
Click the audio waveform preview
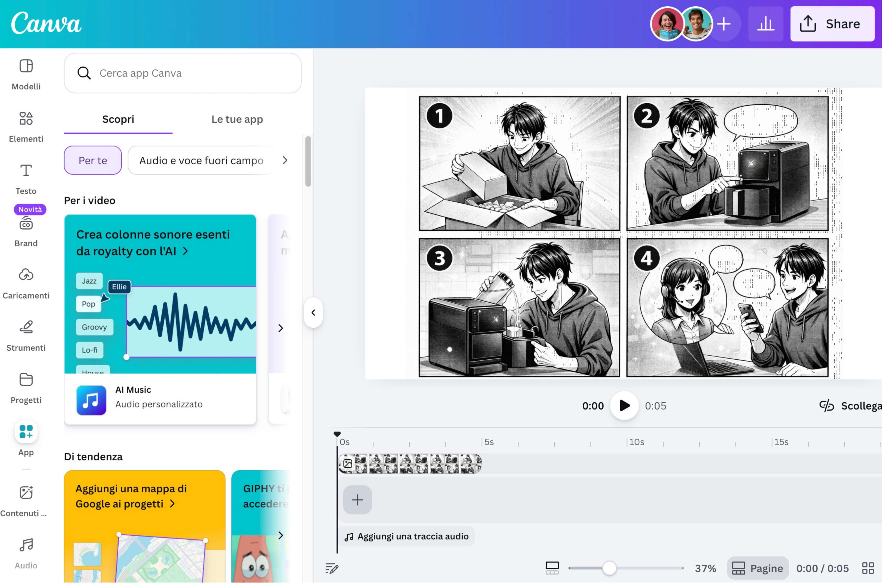point(191,322)
